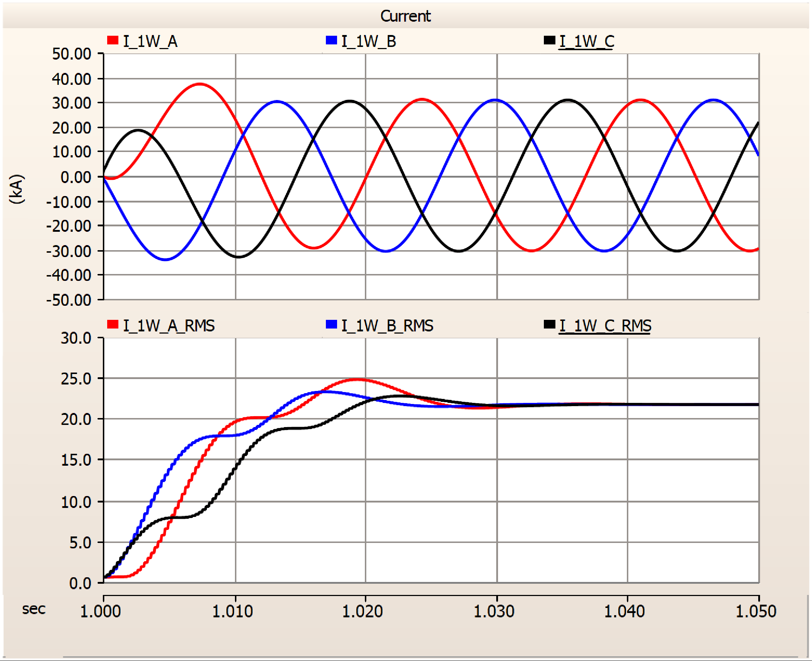Click the Current graph title bar
Viewport: 812px width, 661px height.
405,16
